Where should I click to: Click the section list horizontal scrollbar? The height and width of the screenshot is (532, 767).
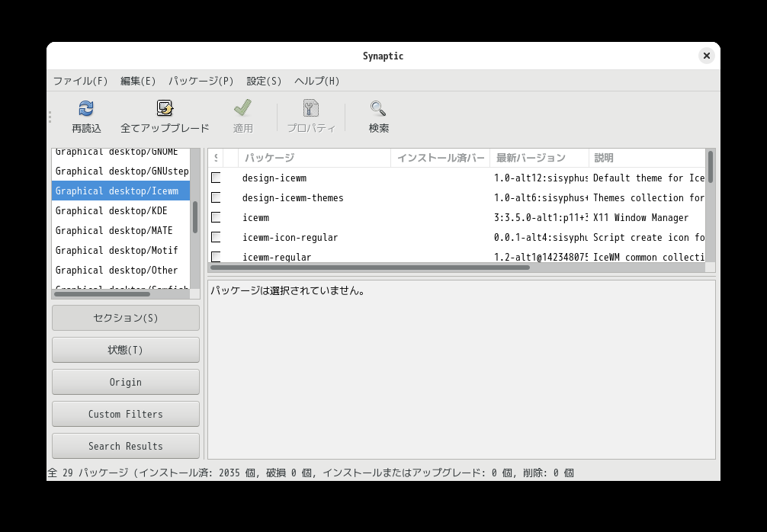pyautogui.click(x=102, y=294)
